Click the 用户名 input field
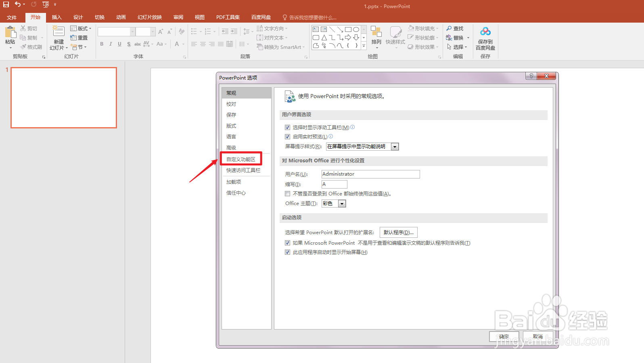This screenshot has height=363, width=644. point(370,174)
